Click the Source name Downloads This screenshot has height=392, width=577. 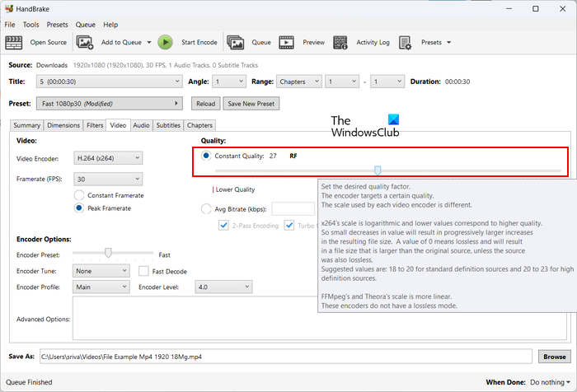point(52,65)
